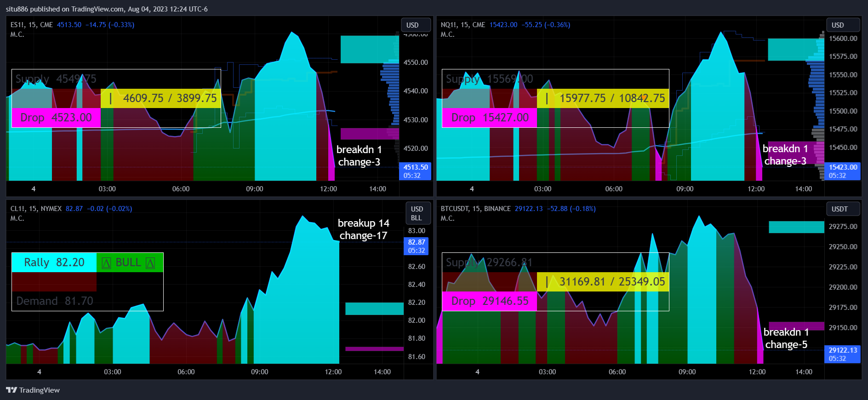Click the yellow 15977.75 / 10842.75 cell
868x400 pixels.
[603, 98]
